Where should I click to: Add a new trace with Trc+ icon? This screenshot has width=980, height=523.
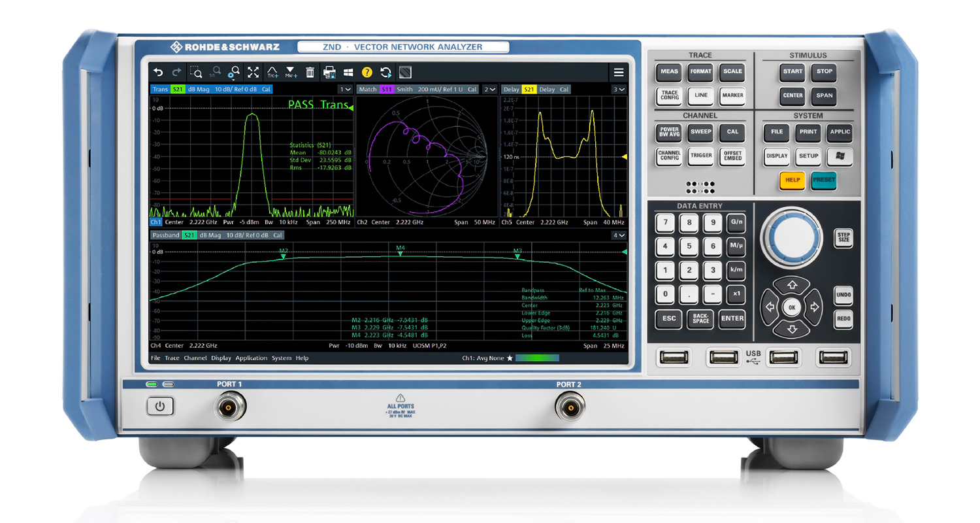tap(272, 73)
